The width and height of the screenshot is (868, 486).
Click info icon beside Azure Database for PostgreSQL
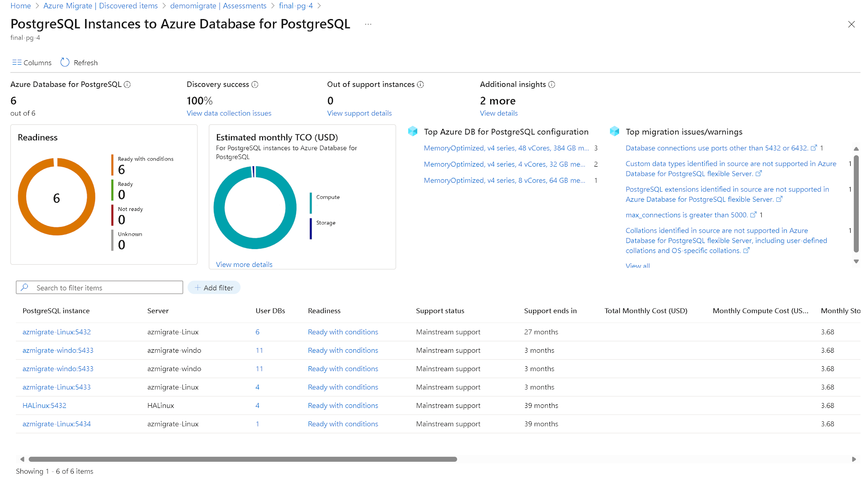click(127, 85)
